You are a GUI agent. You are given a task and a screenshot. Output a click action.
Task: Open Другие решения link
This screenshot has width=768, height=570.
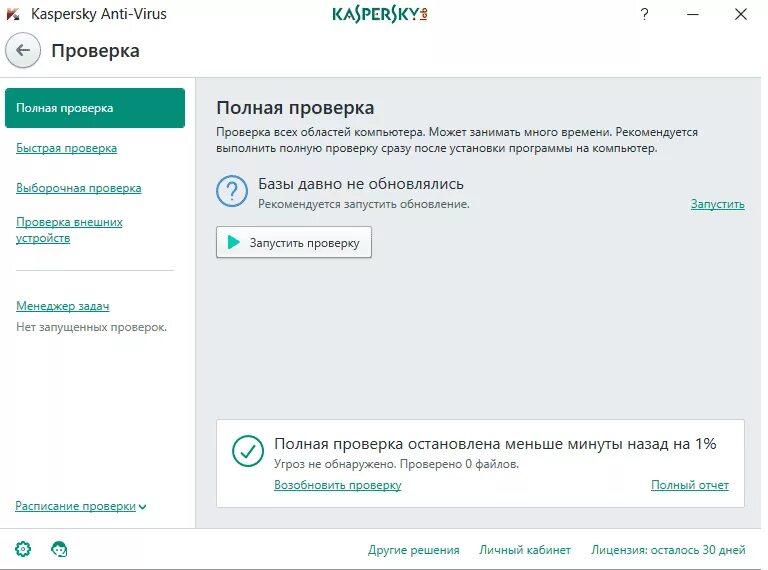[413, 550]
